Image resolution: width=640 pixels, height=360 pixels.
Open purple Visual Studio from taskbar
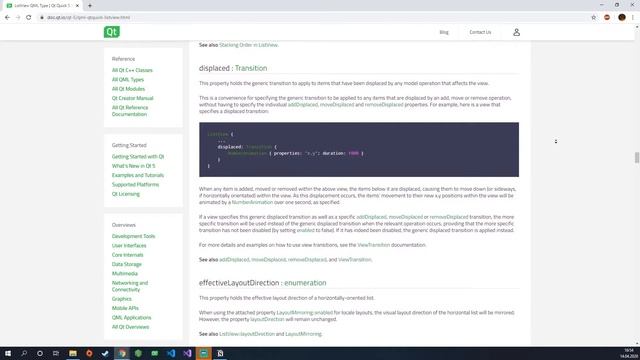pyautogui.click(x=187, y=353)
